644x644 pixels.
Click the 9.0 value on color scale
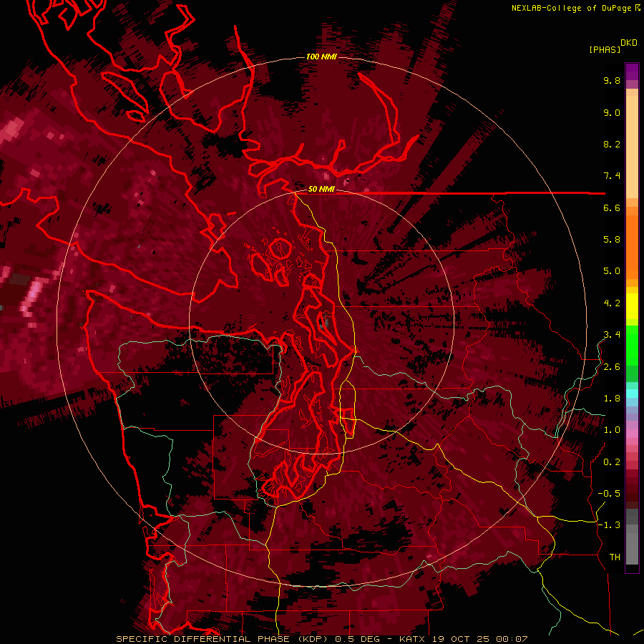coord(612,112)
